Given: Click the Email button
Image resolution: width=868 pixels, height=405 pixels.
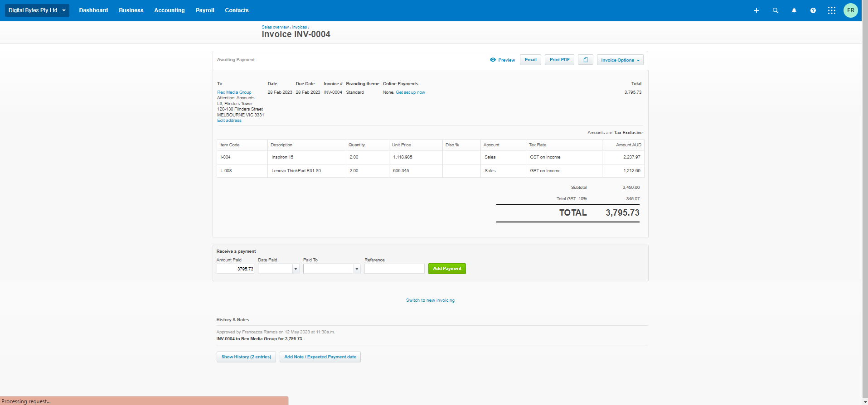Looking at the screenshot, I should 530,60.
